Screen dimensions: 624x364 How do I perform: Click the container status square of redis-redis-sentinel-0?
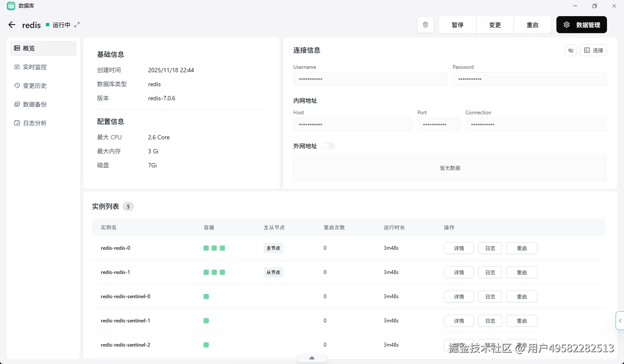pyautogui.click(x=206, y=296)
